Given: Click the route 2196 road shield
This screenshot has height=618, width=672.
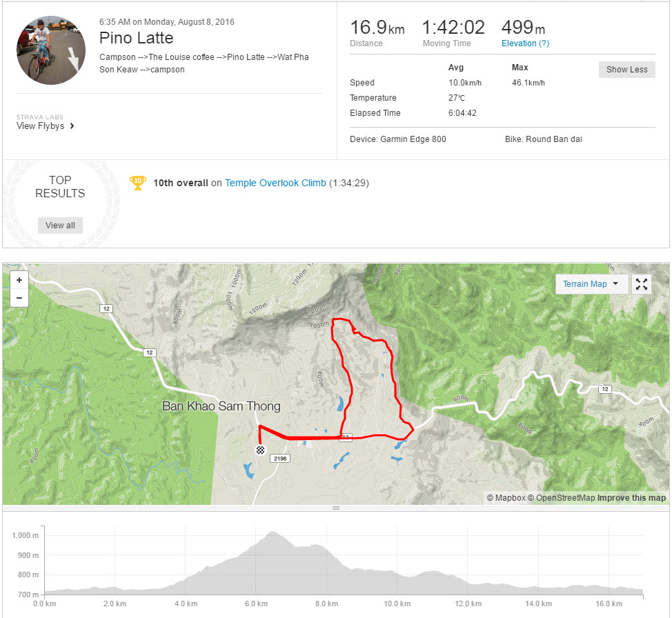Looking at the screenshot, I should (x=280, y=459).
